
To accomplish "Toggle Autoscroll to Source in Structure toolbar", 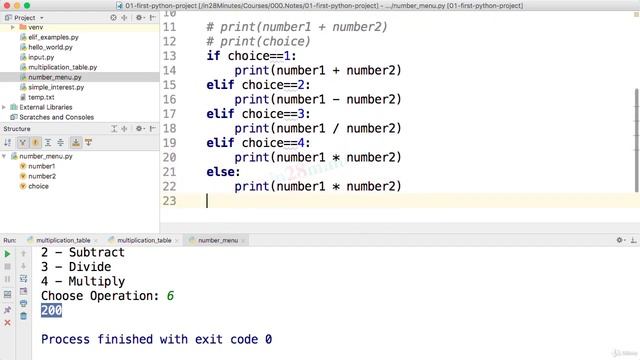I will click(76, 142).
